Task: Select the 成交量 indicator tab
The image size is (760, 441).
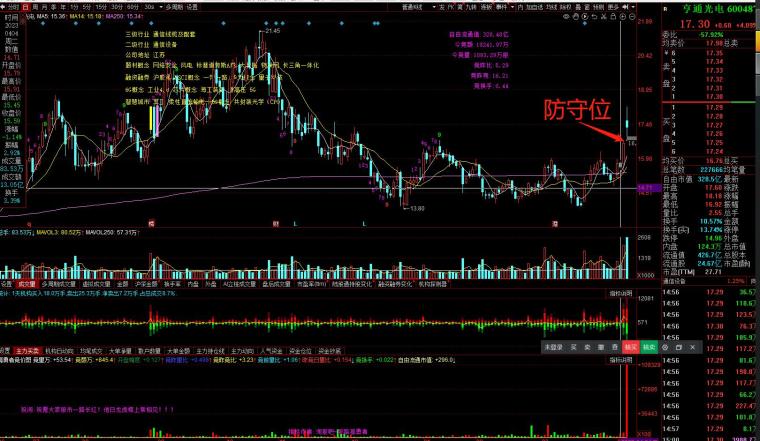Action: click(26, 284)
